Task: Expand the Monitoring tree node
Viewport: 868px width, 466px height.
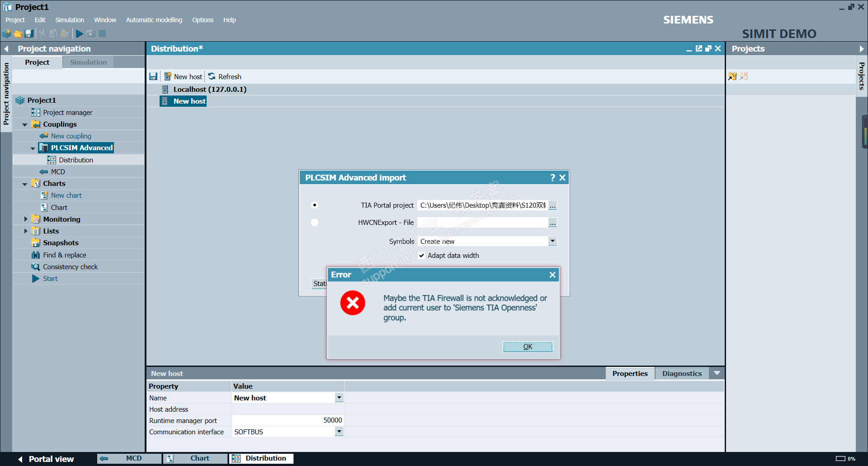Action: point(25,219)
